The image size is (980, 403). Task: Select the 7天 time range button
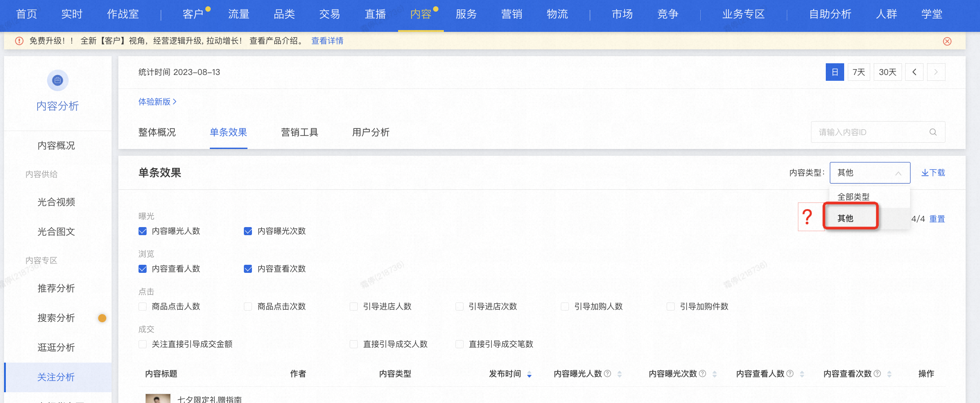coord(859,72)
